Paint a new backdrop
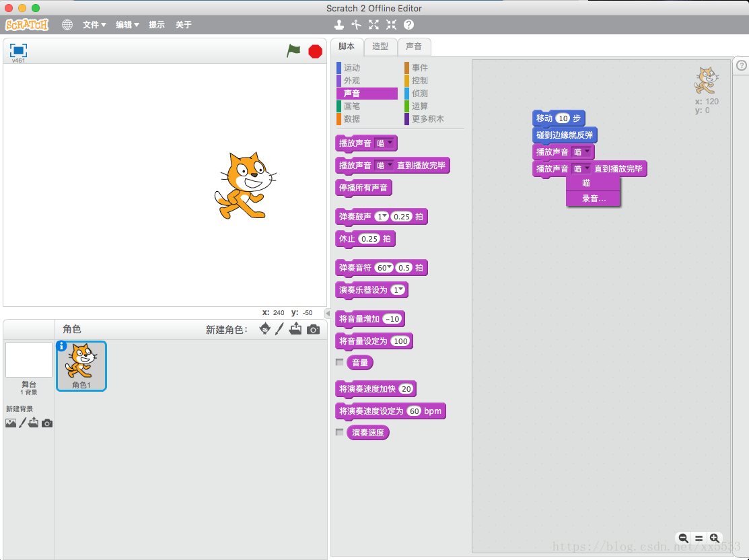The image size is (749, 560). coord(22,423)
